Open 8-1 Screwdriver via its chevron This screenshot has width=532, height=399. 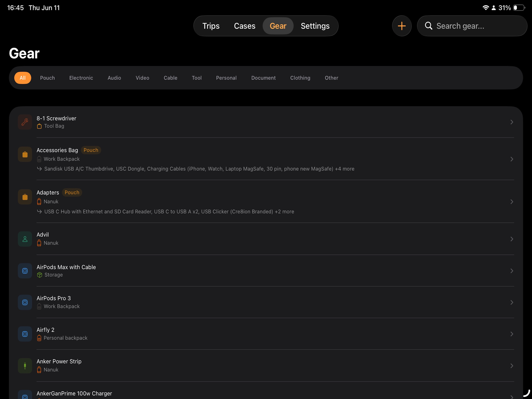pyautogui.click(x=512, y=122)
